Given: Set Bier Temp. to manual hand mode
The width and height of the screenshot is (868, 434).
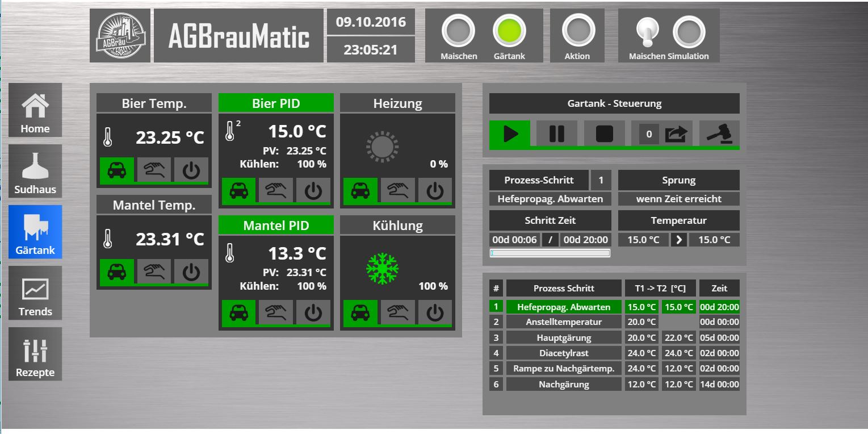Looking at the screenshot, I should [154, 170].
